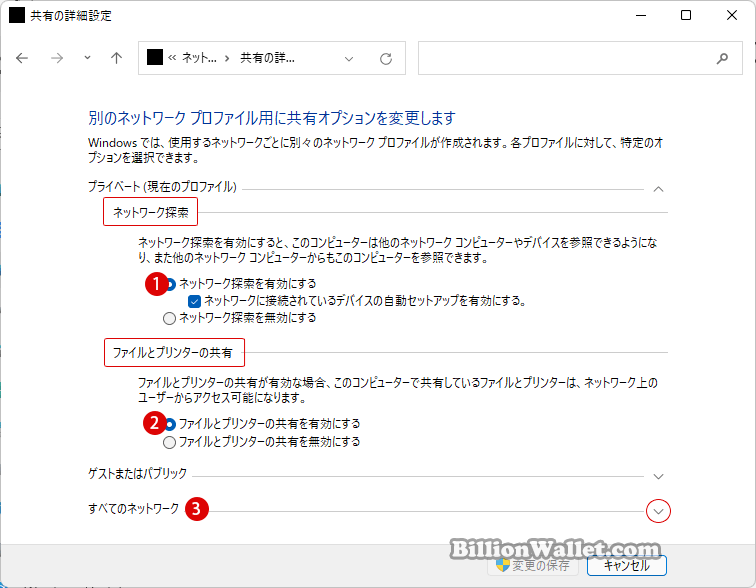The height and width of the screenshot is (588, 756).
Task: Open the breadcrumb overflow chevrons «
Action: (172, 58)
